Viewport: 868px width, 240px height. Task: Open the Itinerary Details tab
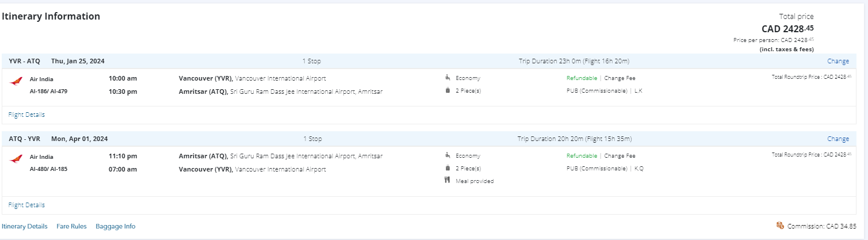coord(25,226)
